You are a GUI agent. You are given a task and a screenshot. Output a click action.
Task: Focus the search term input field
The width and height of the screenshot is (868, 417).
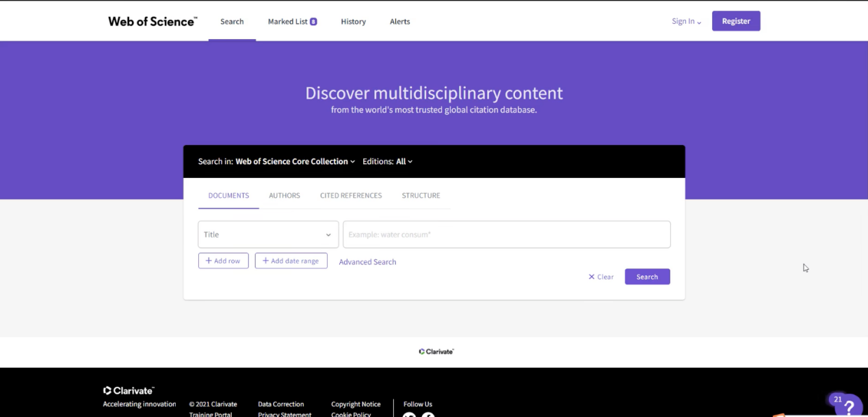coord(506,234)
